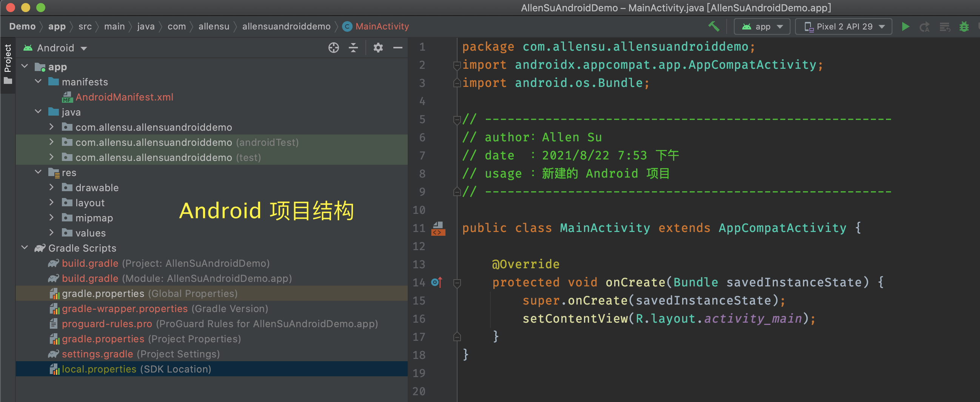The width and height of the screenshot is (980, 402).
Task: Fold the comment block on line 5
Action: point(457,120)
